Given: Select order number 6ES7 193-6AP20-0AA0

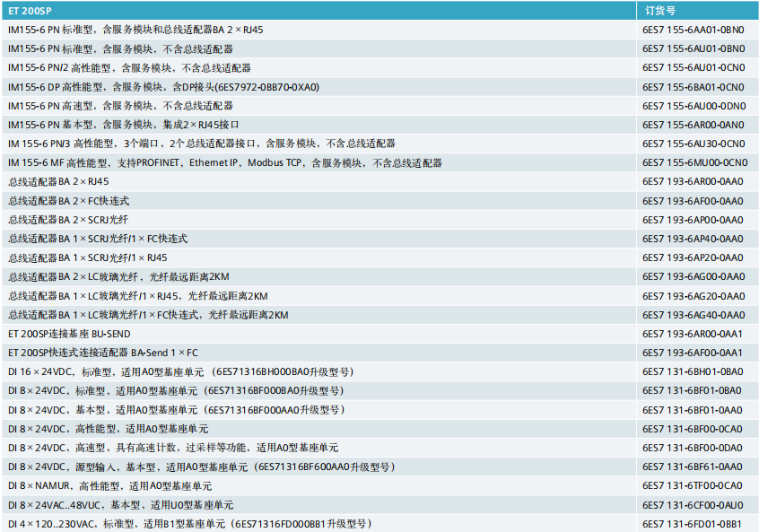Looking at the screenshot, I should tap(693, 257).
